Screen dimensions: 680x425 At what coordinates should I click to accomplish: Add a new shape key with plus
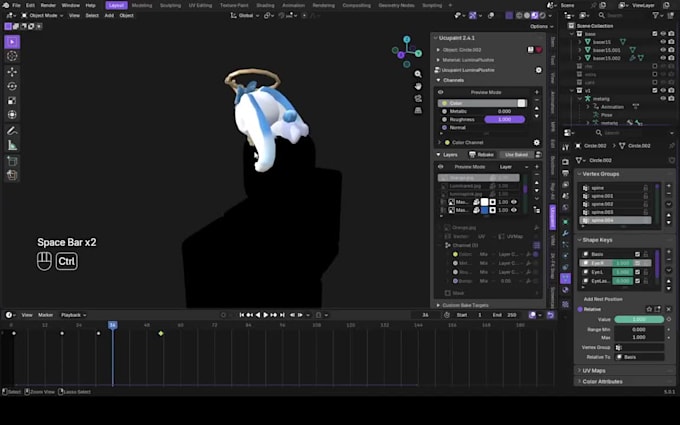point(668,252)
